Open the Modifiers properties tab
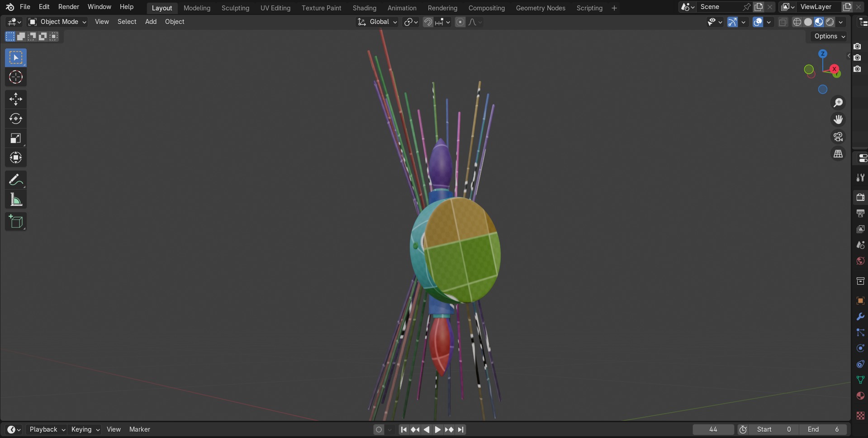The image size is (868, 438). pos(860,317)
